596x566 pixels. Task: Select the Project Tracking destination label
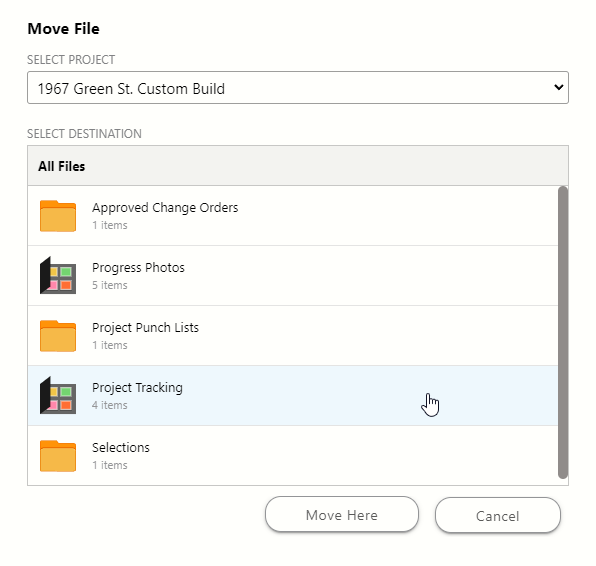pos(137,388)
